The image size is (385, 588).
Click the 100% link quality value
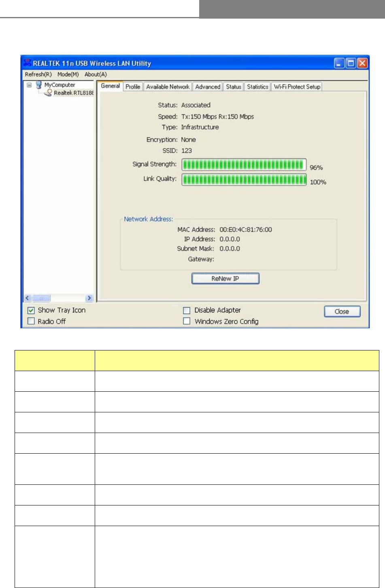pyautogui.click(x=318, y=182)
